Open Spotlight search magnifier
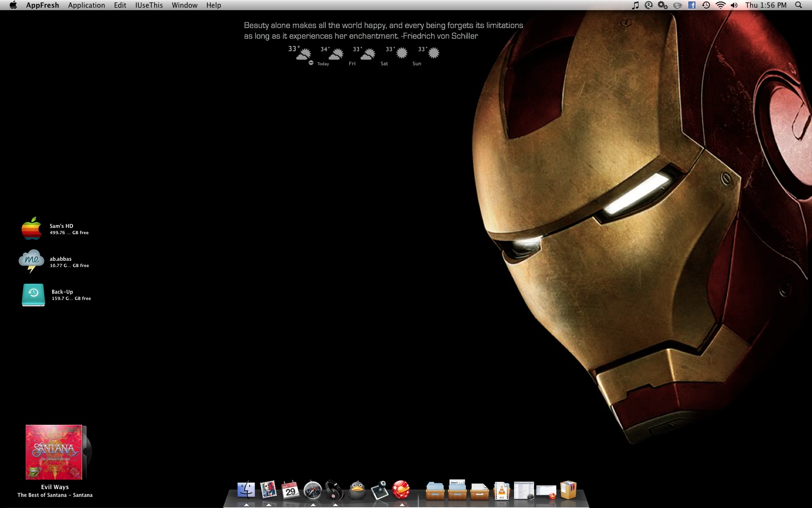Screen dimensions: 812x508 click(798, 5)
